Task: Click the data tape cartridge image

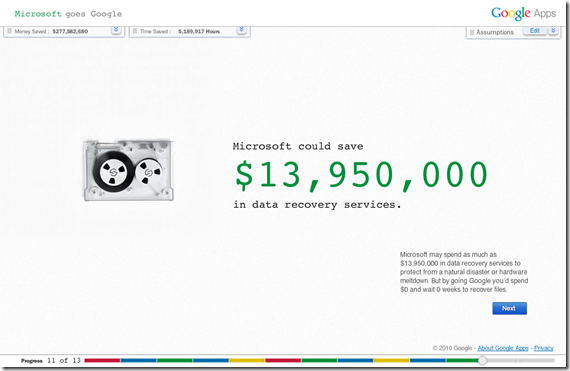Action: tap(128, 170)
